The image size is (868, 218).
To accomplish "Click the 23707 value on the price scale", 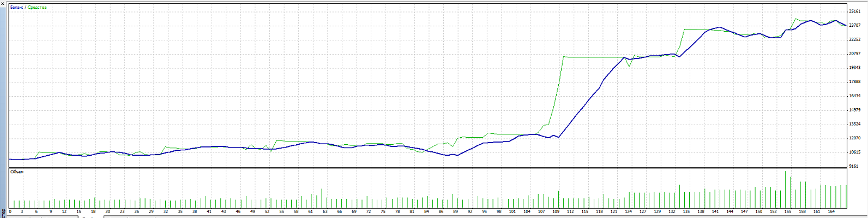I will point(854,25).
